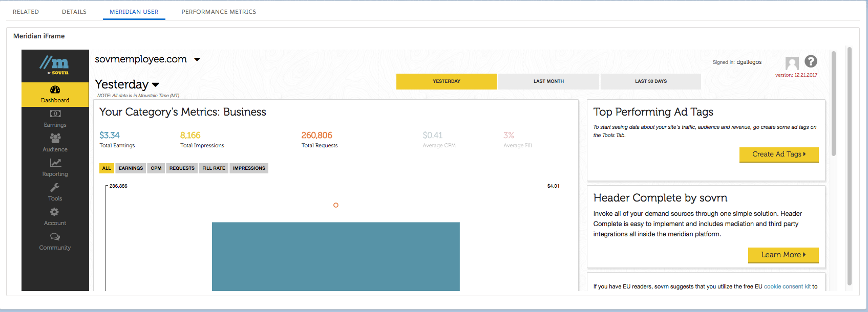Click the sovrnemployee.com site name
The width and height of the screenshot is (868, 312).
pyautogui.click(x=141, y=59)
